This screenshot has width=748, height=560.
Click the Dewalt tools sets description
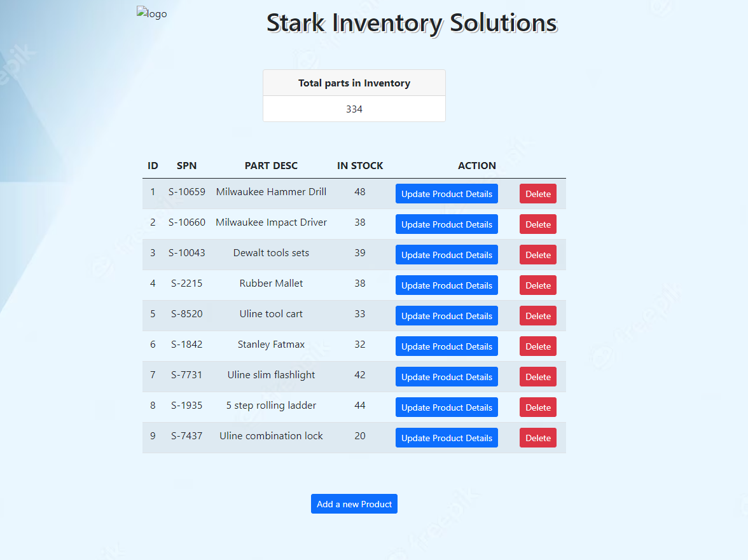point(271,252)
